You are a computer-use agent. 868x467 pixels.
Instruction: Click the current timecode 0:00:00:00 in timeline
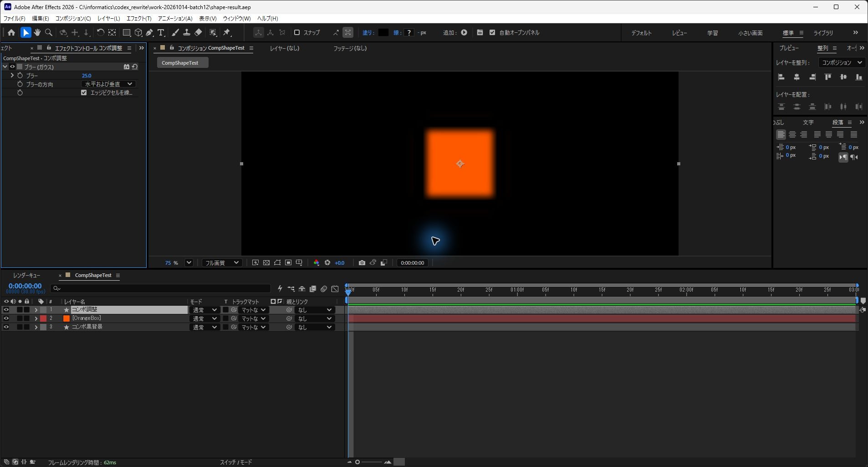25,286
